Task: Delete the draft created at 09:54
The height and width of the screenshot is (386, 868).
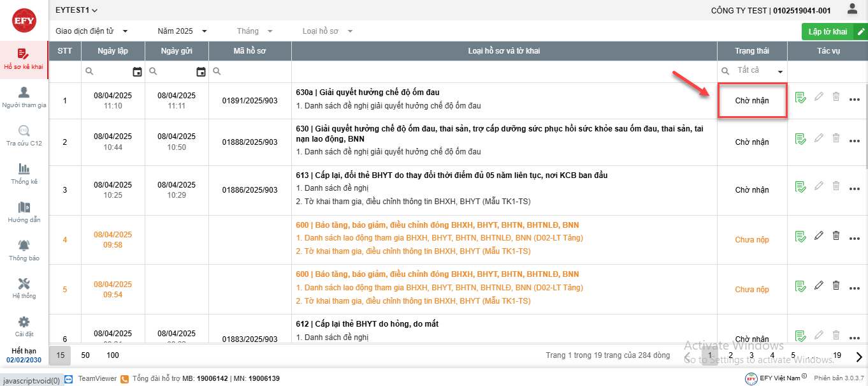Action: pyautogui.click(x=836, y=286)
